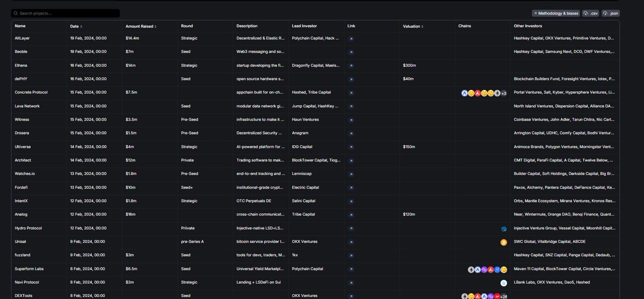Open the fuzzland row link icon
This screenshot has width=644, height=299.
(351, 256)
